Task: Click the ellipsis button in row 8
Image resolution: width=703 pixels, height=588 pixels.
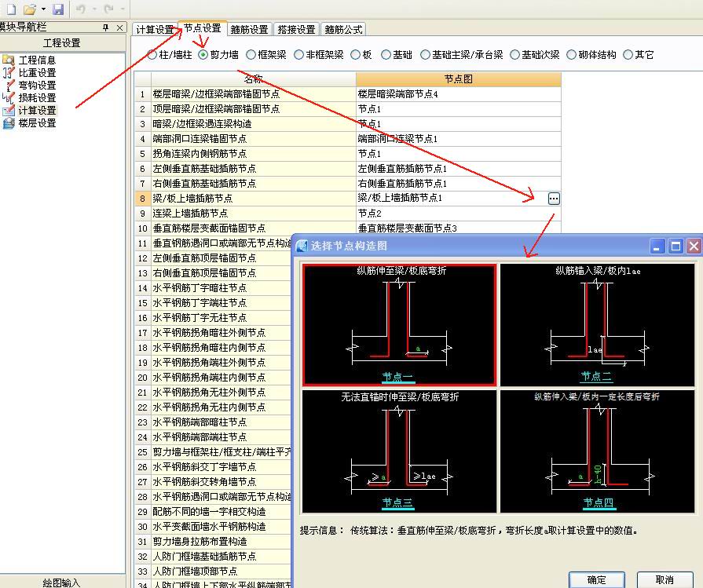Action: (554, 199)
